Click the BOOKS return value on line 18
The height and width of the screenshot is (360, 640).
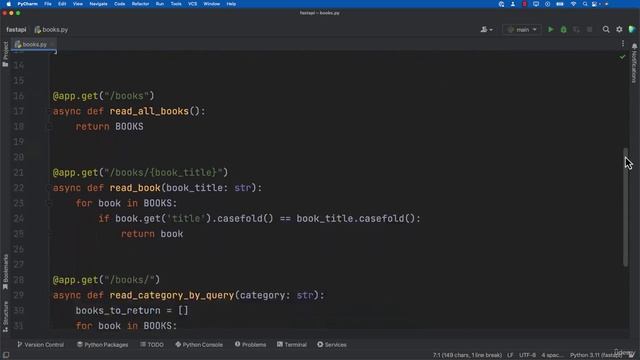point(129,127)
